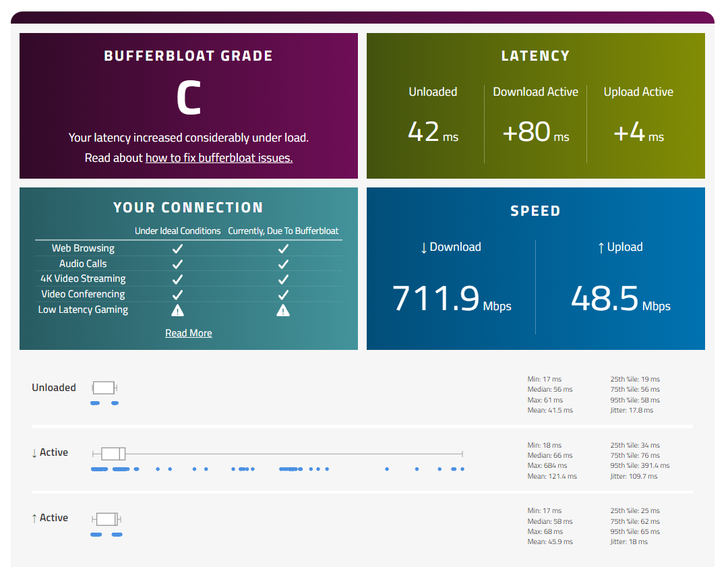
Task: Click the Audio Calls ideal conditions checkmark
Action: click(177, 264)
